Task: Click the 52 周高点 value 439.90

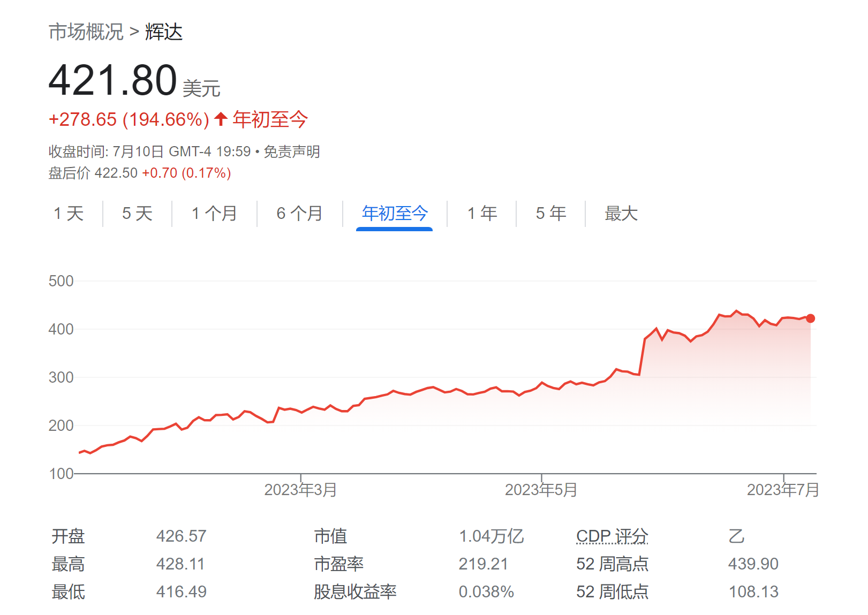Action: click(753, 564)
